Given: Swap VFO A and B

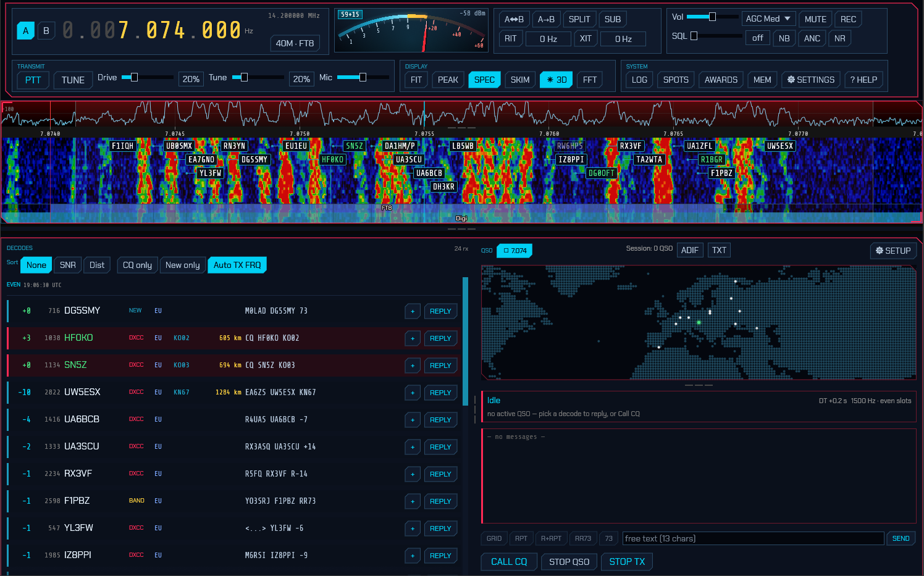Looking at the screenshot, I should point(514,19).
